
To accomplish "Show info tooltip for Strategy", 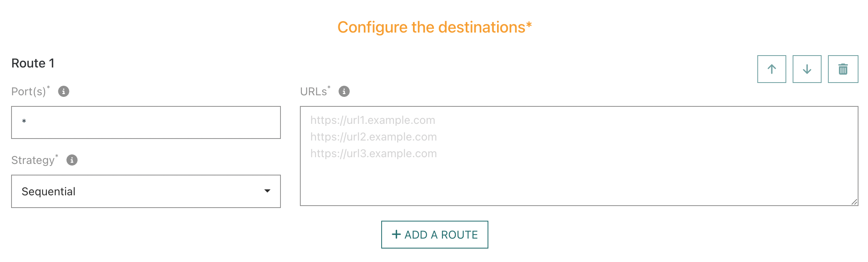I will (x=72, y=160).
